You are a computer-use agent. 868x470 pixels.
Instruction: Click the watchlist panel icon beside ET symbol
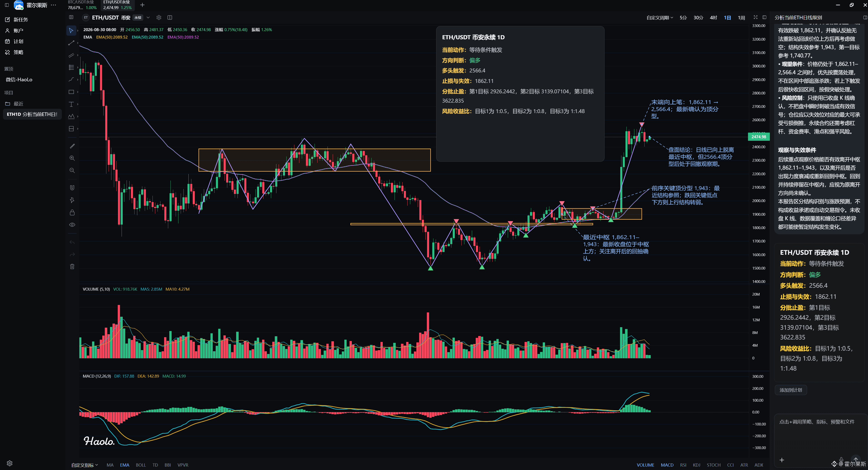point(71,17)
